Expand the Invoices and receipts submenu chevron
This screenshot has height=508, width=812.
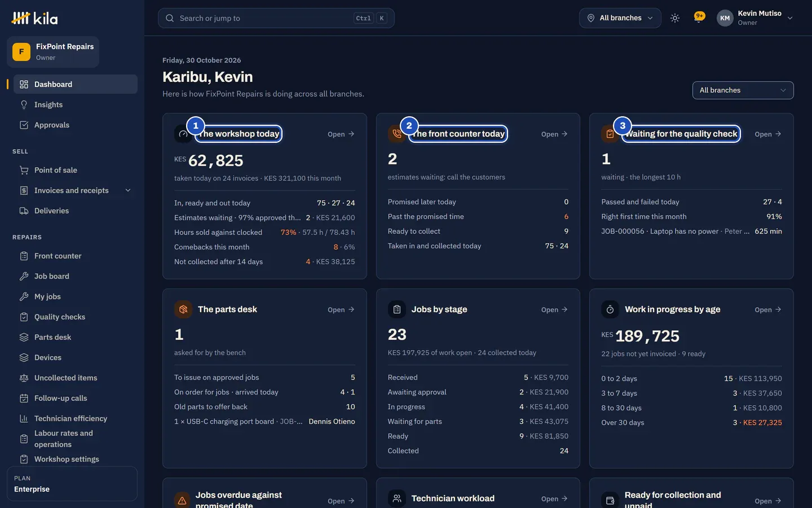point(128,190)
